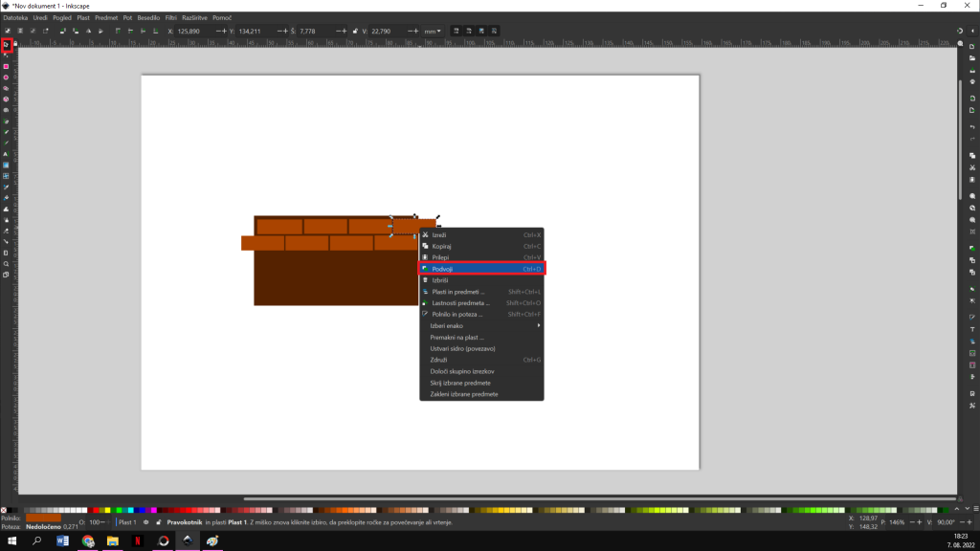The height and width of the screenshot is (551, 980).
Task: Click the New document icon
Action: (x=972, y=46)
